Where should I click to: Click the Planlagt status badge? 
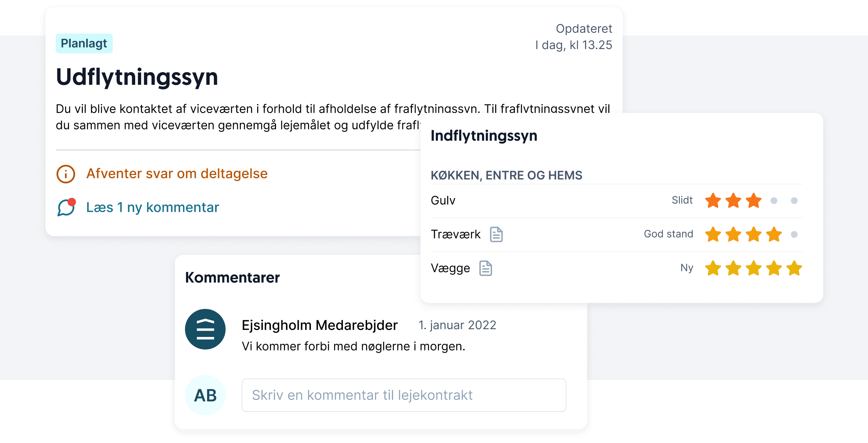[x=84, y=43]
